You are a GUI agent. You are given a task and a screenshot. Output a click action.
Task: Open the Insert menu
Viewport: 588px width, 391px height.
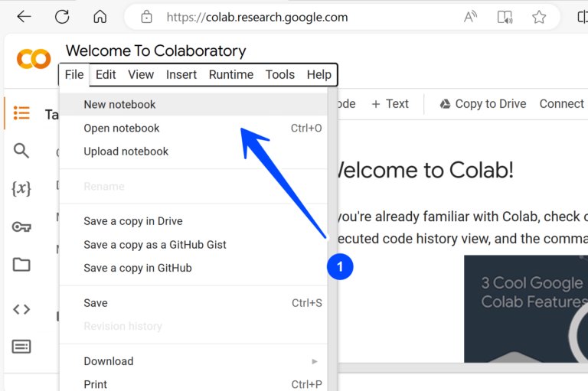point(181,74)
